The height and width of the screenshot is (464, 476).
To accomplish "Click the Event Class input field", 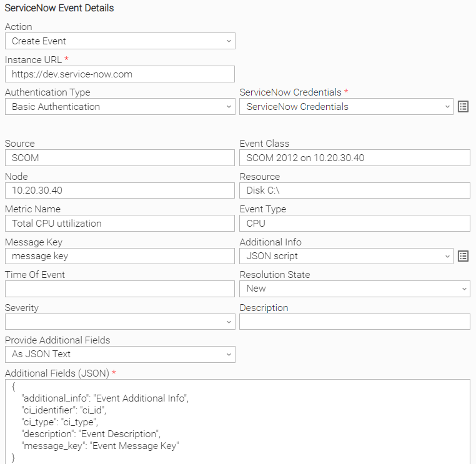I will 355,158.
